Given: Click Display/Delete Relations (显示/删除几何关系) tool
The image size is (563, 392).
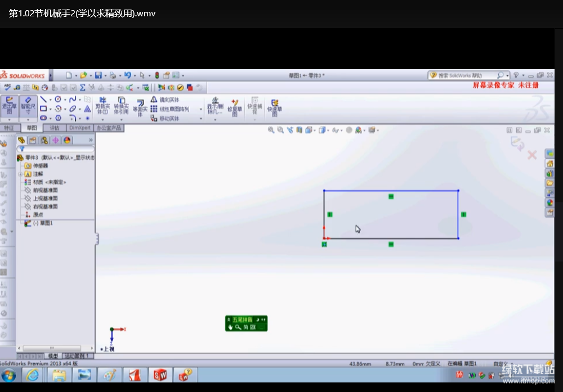Looking at the screenshot, I should (x=215, y=106).
